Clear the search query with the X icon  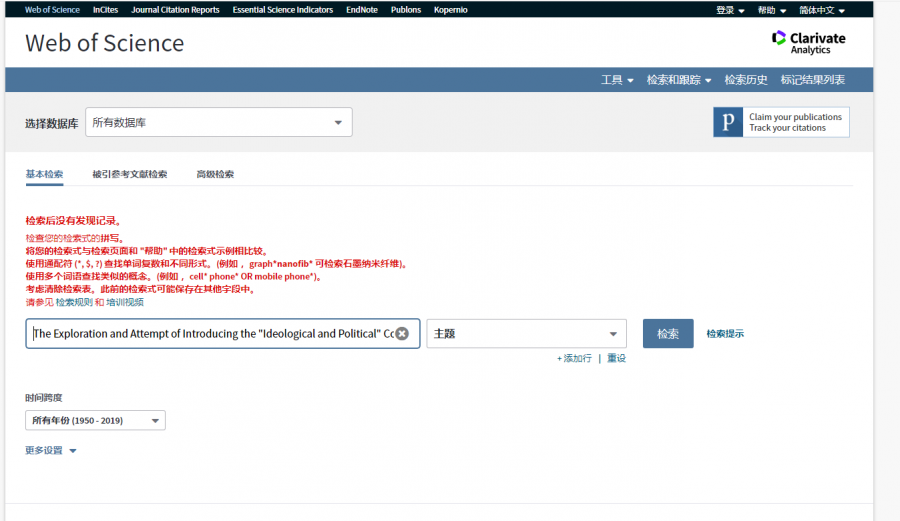pos(402,333)
